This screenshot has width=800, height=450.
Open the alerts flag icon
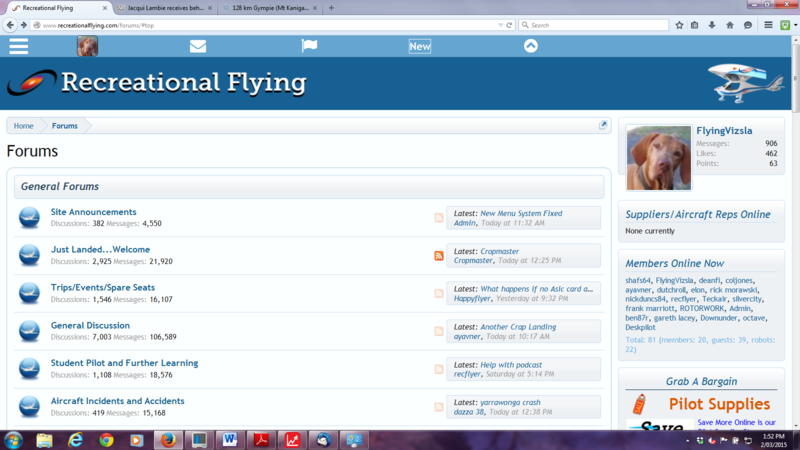[x=309, y=46]
